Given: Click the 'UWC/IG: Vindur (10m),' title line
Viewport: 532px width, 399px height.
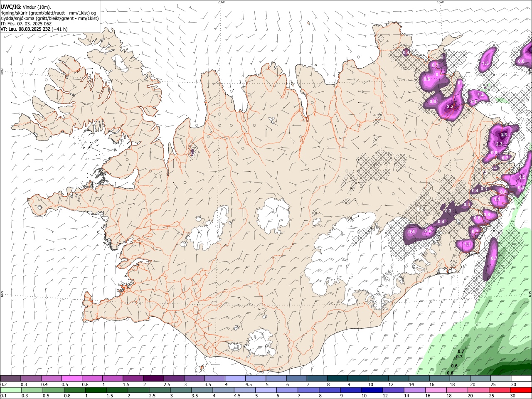Looking at the screenshot, I should 26,7.
